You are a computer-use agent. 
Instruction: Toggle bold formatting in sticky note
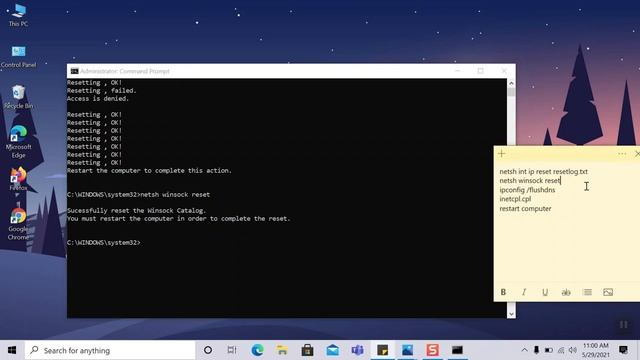point(503,292)
